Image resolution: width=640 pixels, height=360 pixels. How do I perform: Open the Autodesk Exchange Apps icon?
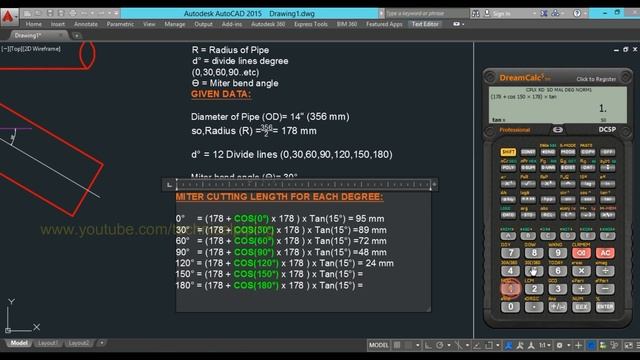point(544,13)
